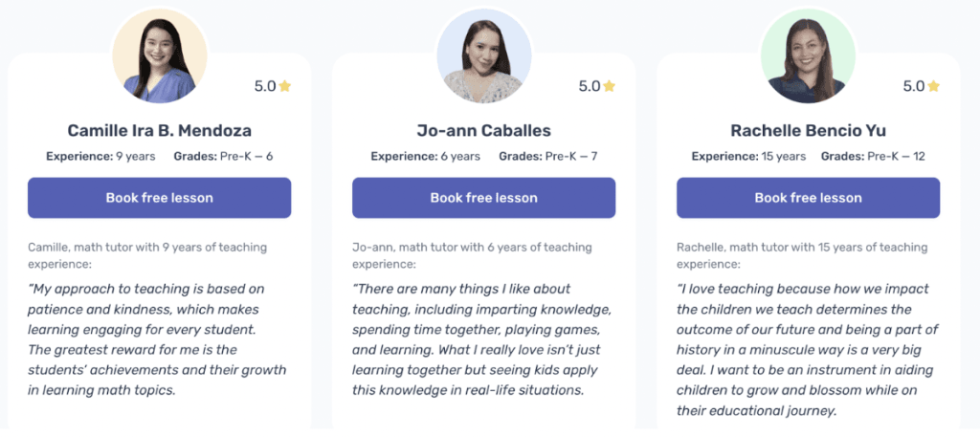Screen dimensions: 980x437
Task: Book free lesson with Camille
Action: point(160,198)
